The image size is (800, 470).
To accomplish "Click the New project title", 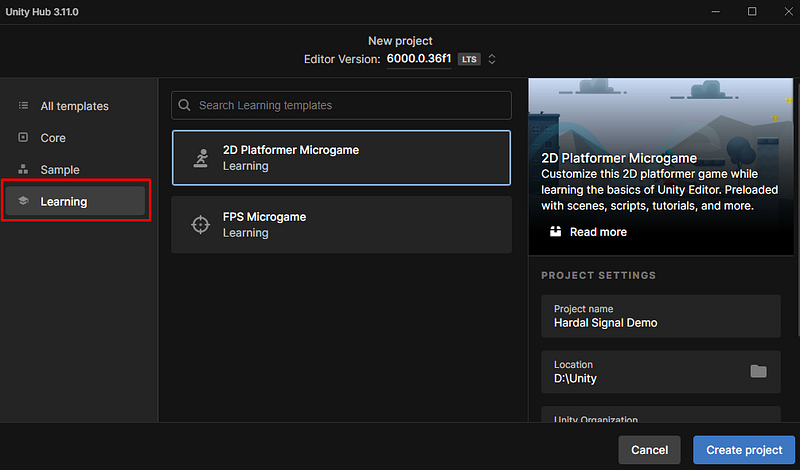I will (400, 41).
